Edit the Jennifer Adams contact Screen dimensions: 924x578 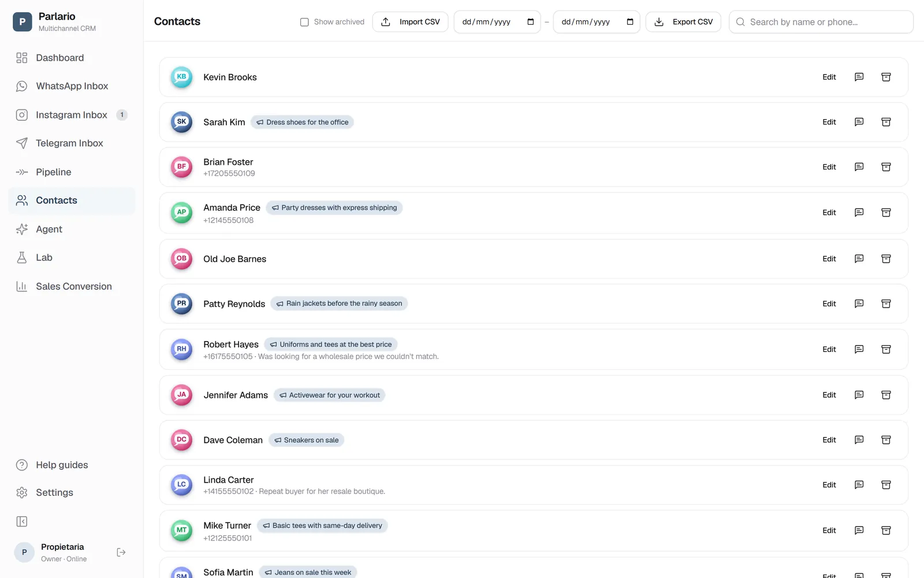(x=829, y=395)
